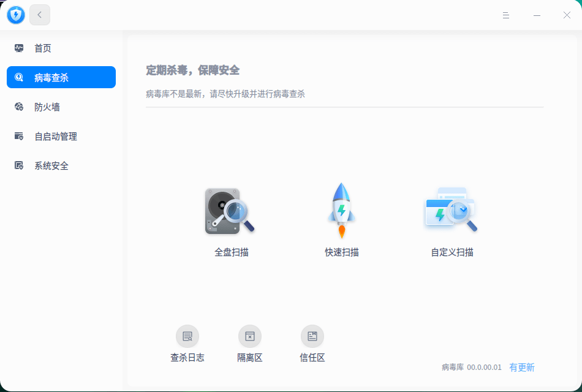This screenshot has height=392, width=582.
Task: Click the virus database warning subtitle text
Action: (x=224, y=94)
